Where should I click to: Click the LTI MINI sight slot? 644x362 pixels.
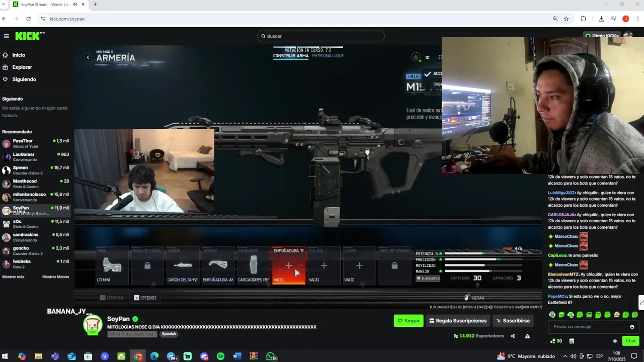(112, 265)
